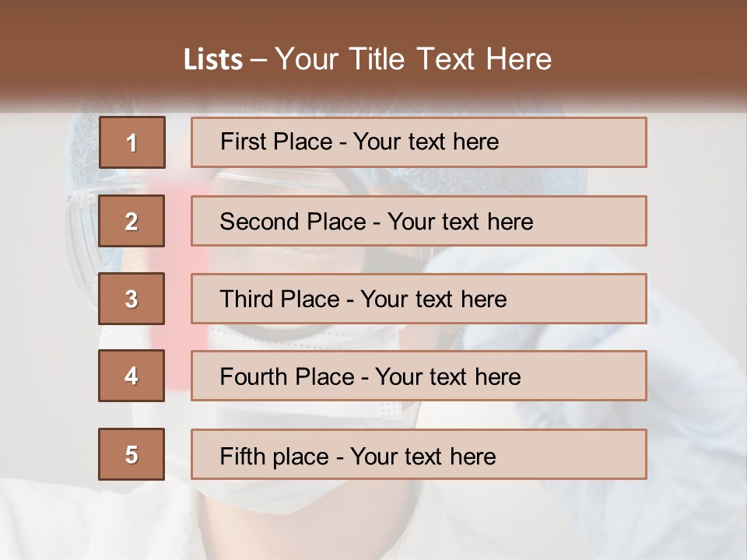Click the number 1 box
Viewport: 747px width, 560px height.
coord(132,142)
